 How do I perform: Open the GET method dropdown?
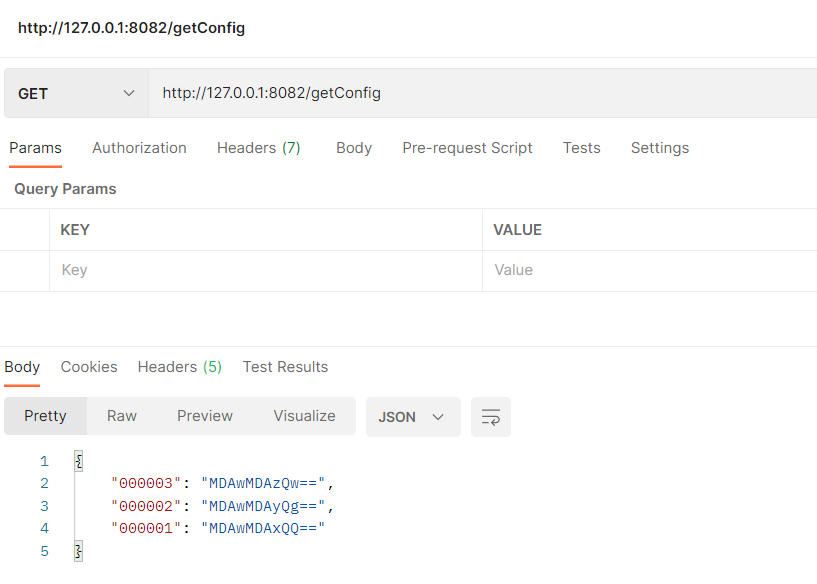pos(76,93)
